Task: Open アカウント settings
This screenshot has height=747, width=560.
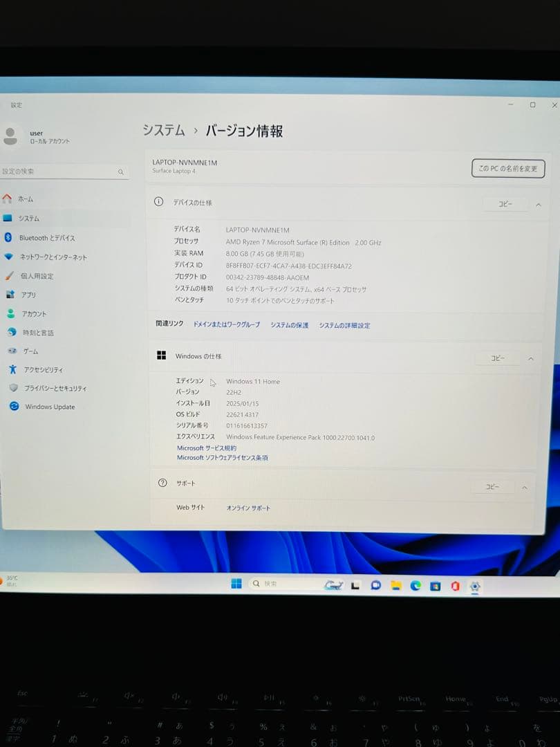Action: tap(38, 313)
